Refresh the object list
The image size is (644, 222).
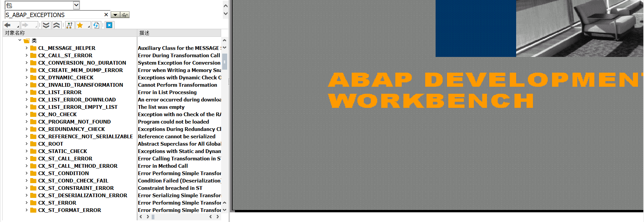96,25
